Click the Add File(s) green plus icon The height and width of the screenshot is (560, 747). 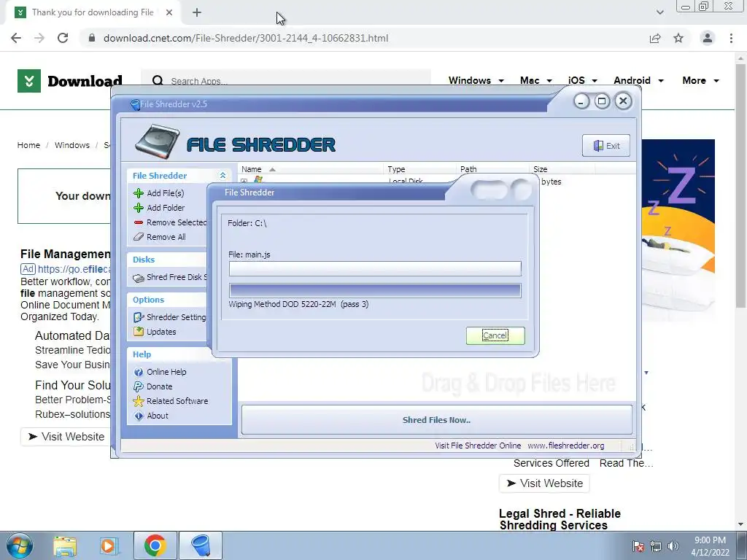pos(139,193)
